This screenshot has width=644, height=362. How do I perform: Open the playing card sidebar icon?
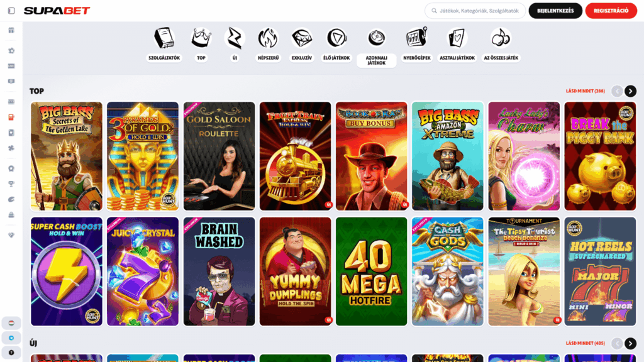point(11,133)
